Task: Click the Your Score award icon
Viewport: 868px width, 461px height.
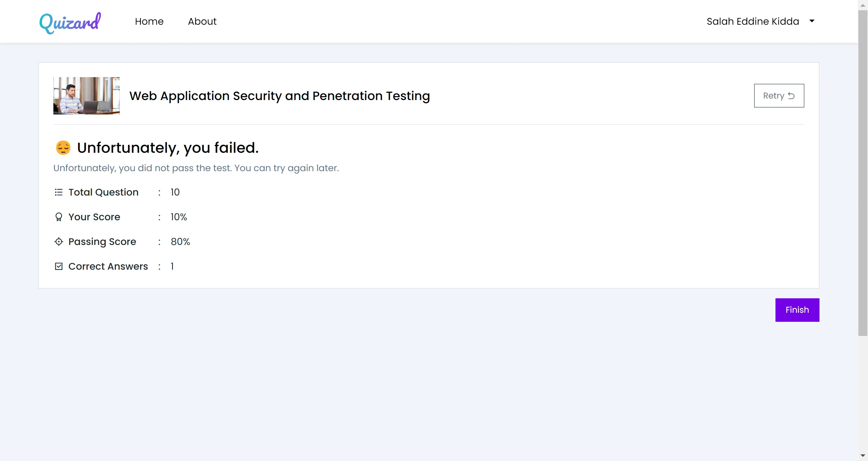Action: tap(59, 217)
